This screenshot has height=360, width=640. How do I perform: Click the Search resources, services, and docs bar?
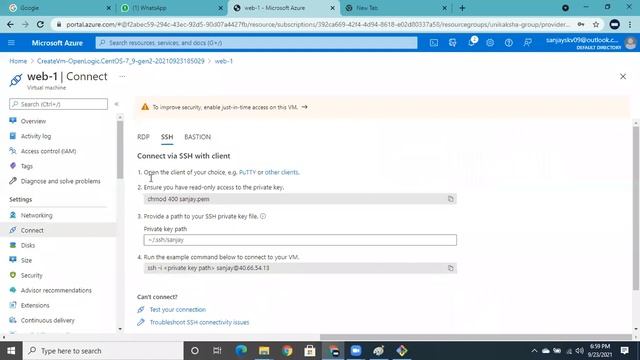pos(256,43)
